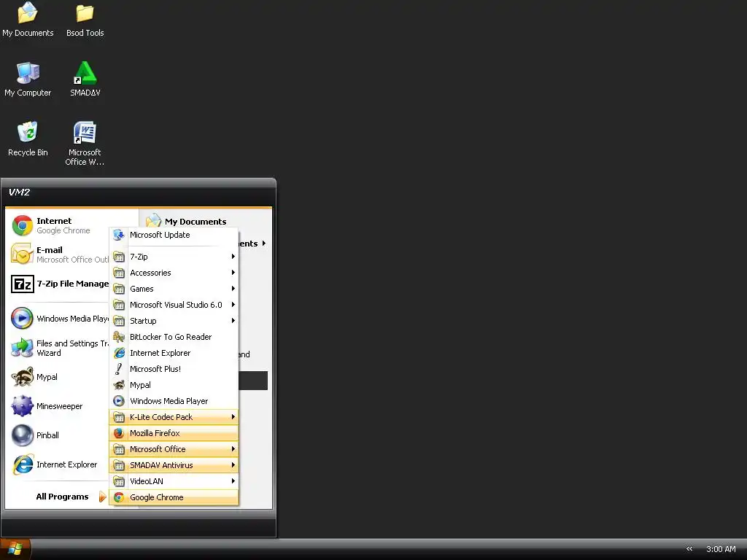
Task: Expand Microsoft Visual Studio 6.0 submenu arrow
Action: pos(233,305)
